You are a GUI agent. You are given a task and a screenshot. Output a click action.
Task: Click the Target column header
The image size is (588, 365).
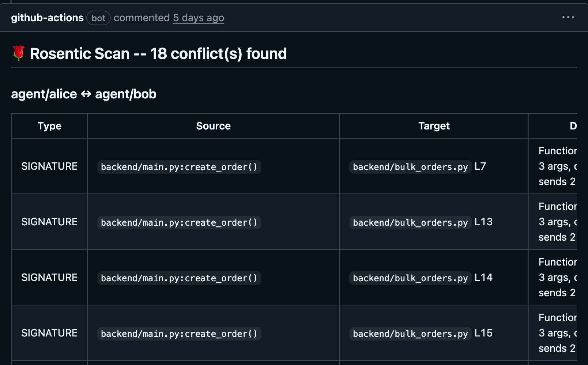(434, 126)
